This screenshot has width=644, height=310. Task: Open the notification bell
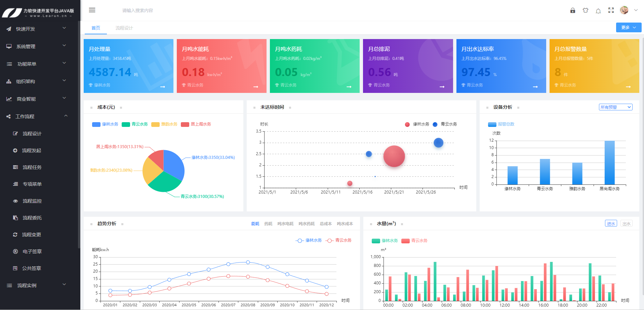pos(598,11)
